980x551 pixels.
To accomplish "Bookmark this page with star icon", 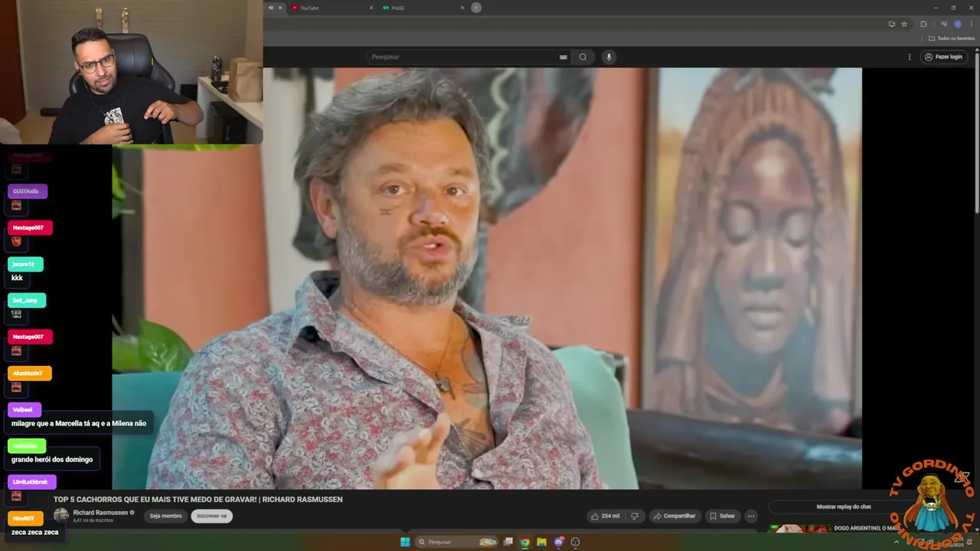I will [904, 24].
